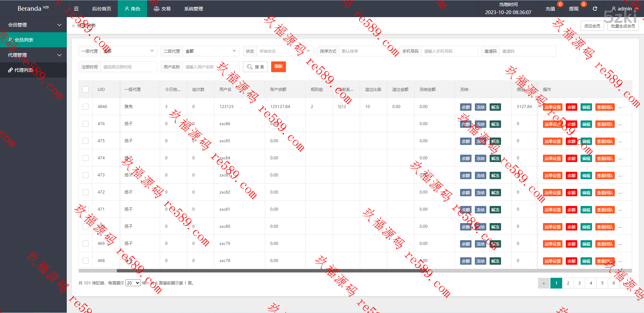644x313 pixels.
Task: Click the admin user profile icon
Action: pos(614,9)
